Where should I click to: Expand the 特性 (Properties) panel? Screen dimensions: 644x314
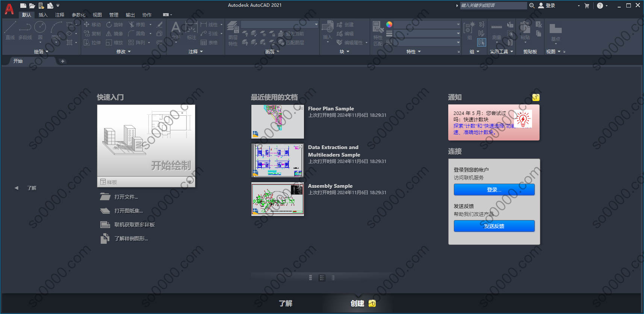click(414, 51)
